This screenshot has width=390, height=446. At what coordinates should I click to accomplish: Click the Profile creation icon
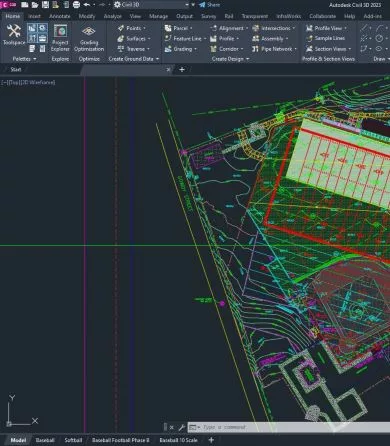click(213, 39)
